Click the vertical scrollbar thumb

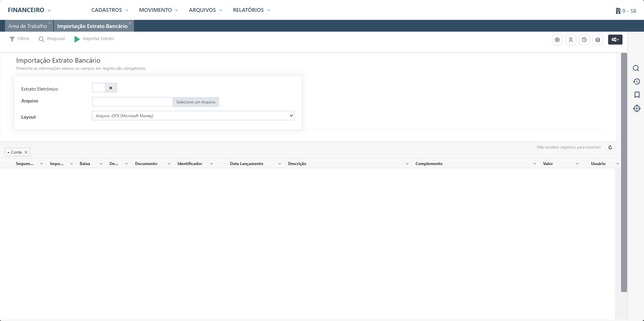624,172
